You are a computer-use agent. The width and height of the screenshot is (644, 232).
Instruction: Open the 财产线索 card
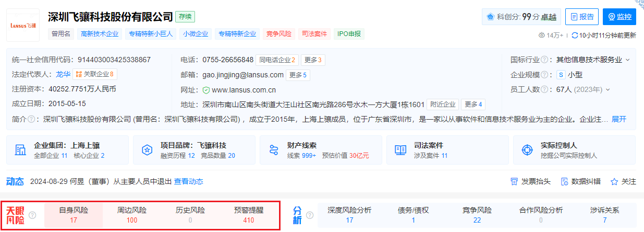click(321, 150)
